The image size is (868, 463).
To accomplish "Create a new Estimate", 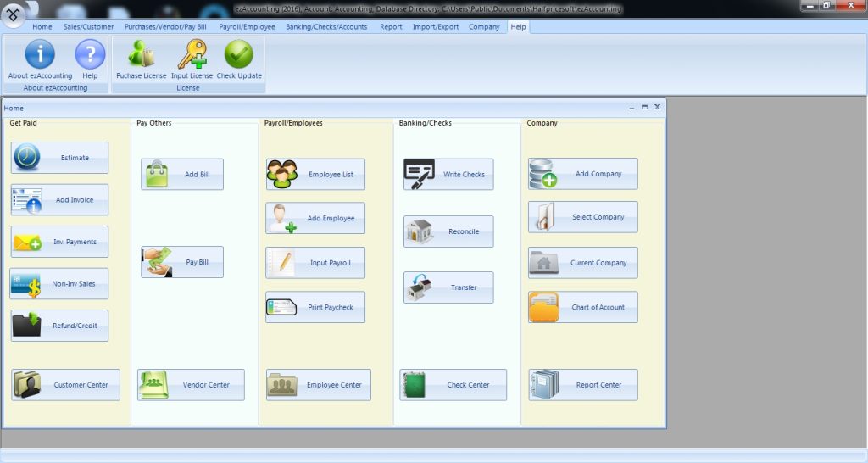I will pos(60,158).
